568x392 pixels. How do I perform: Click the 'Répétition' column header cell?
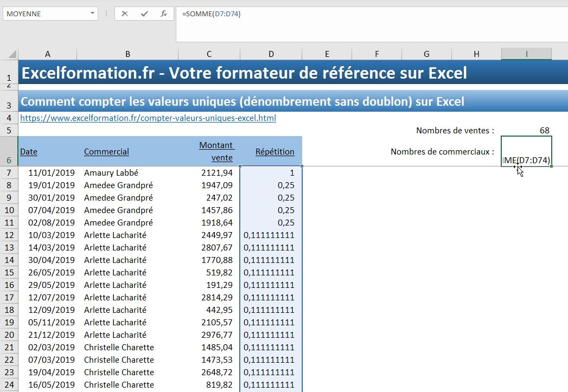click(275, 151)
